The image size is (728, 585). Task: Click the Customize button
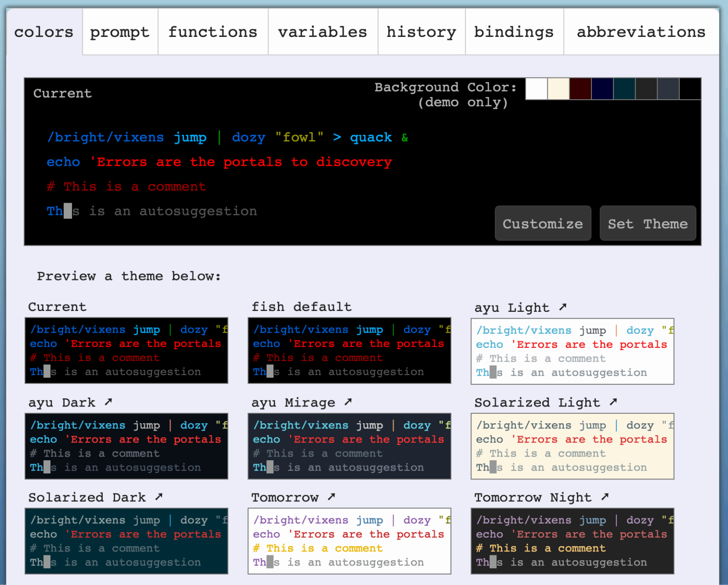[542, 223]
